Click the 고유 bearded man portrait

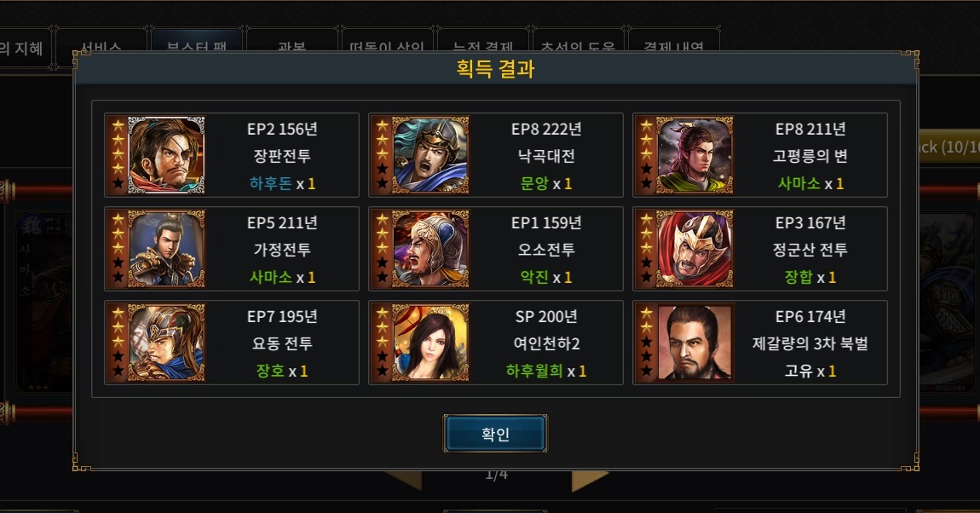tap(695, 343)
